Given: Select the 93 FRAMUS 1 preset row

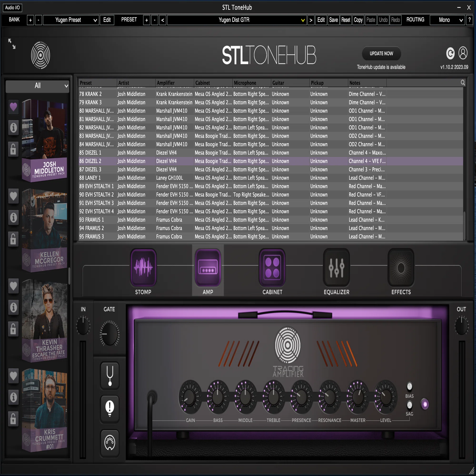Looking at the screenshot, I should [271, 220].
